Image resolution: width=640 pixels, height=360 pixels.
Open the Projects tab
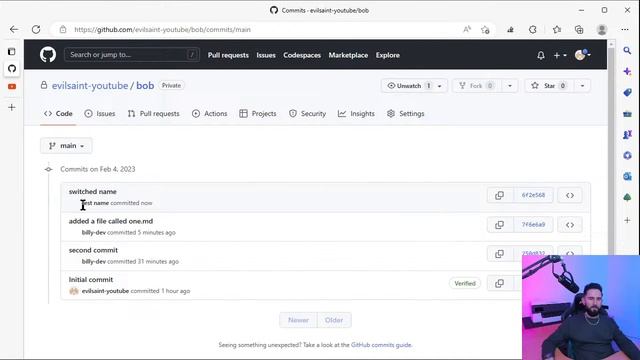tap(258, 113)
